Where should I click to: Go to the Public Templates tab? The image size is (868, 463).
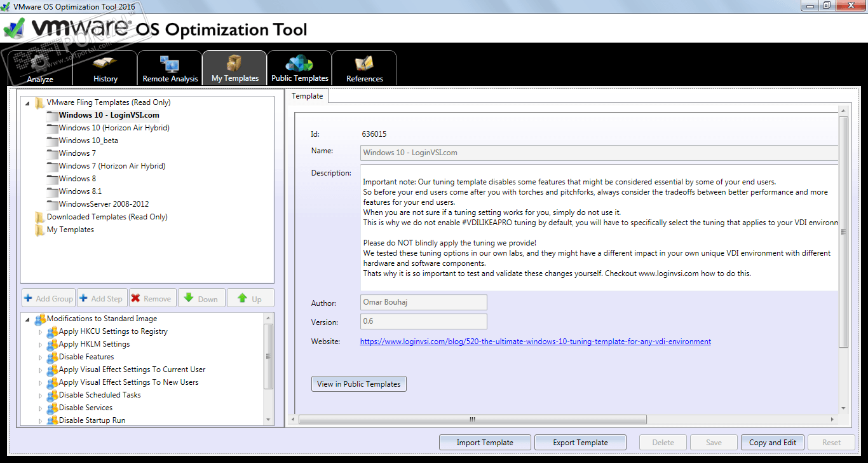[299, 68]
